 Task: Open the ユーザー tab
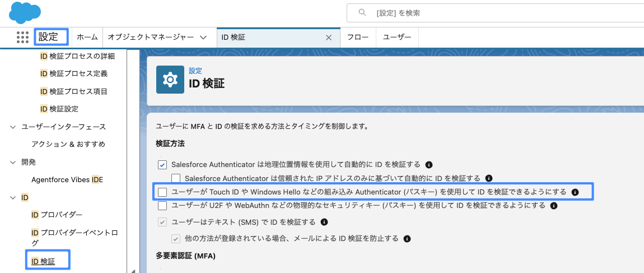(x=397, y=38)
